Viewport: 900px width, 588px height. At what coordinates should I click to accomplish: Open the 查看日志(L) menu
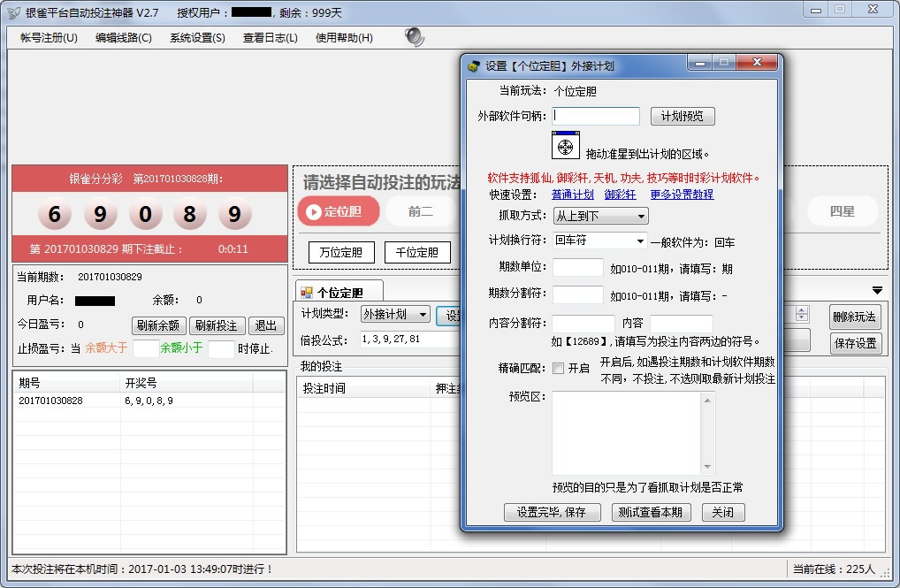[x=271, y=38]
